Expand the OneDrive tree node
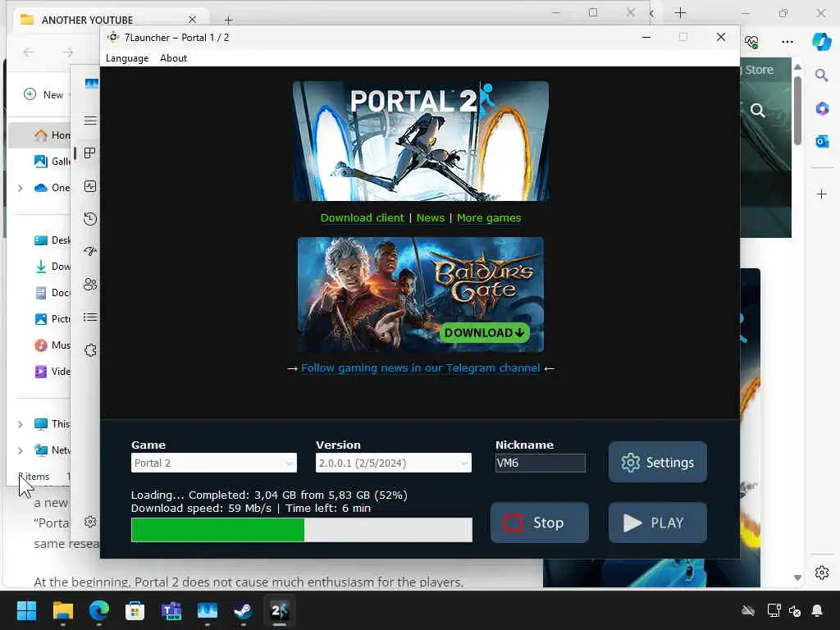The height and width of the screenshot is (630, 840). [21, 188]
